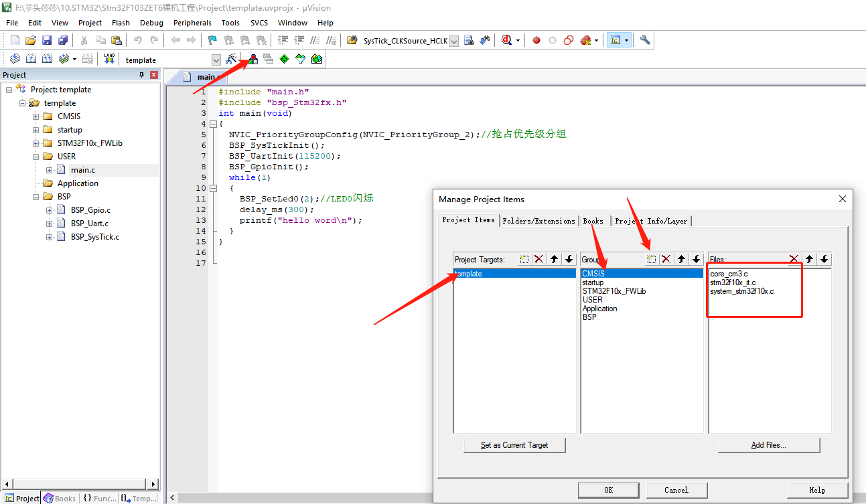Delete the selected project target
866x504 pixels.
[539, 259]
